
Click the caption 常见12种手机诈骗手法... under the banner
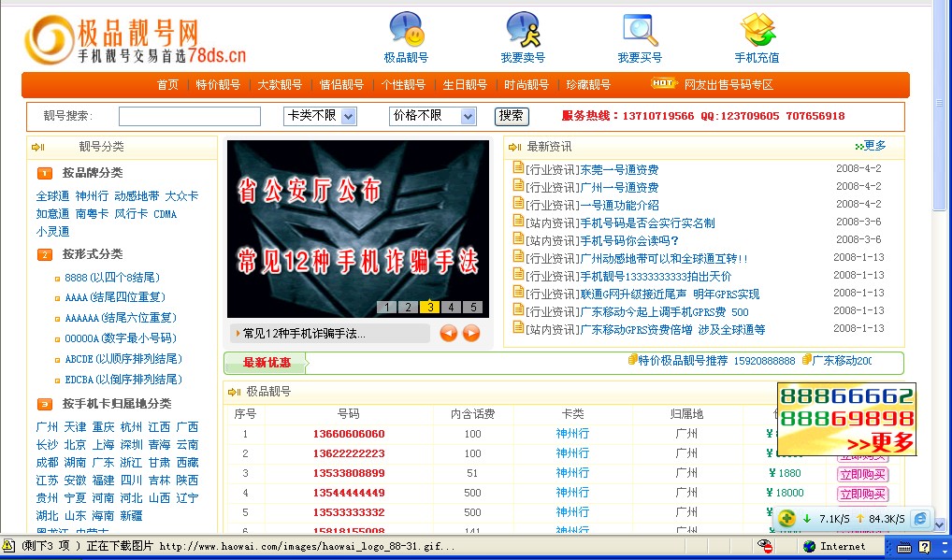(x=304, y=334)
